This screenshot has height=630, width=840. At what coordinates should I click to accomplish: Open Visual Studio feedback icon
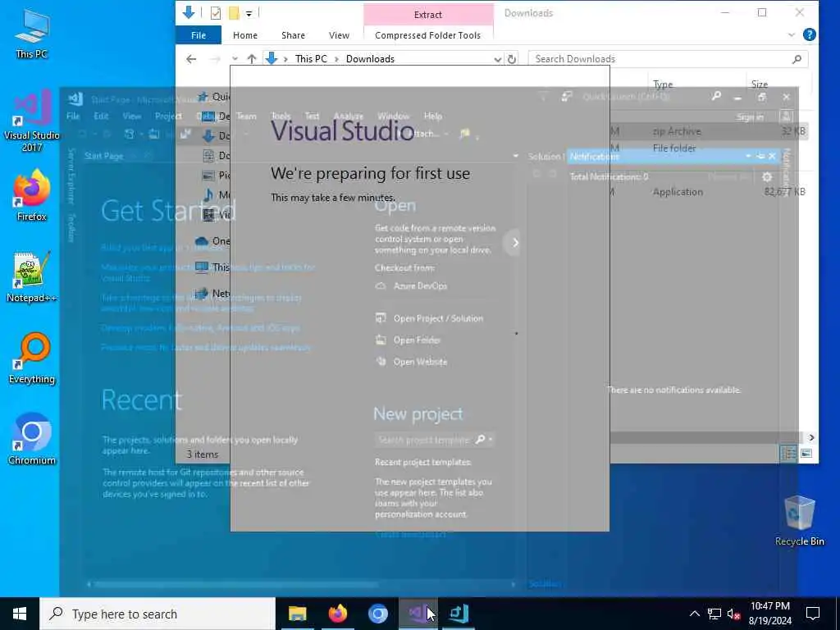pos(566,97)
